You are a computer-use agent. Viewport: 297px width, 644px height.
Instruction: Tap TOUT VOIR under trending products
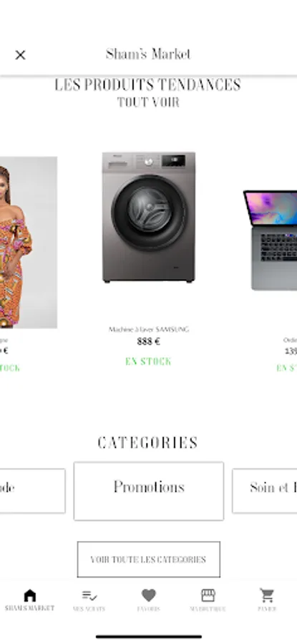(x=148, y=102)
